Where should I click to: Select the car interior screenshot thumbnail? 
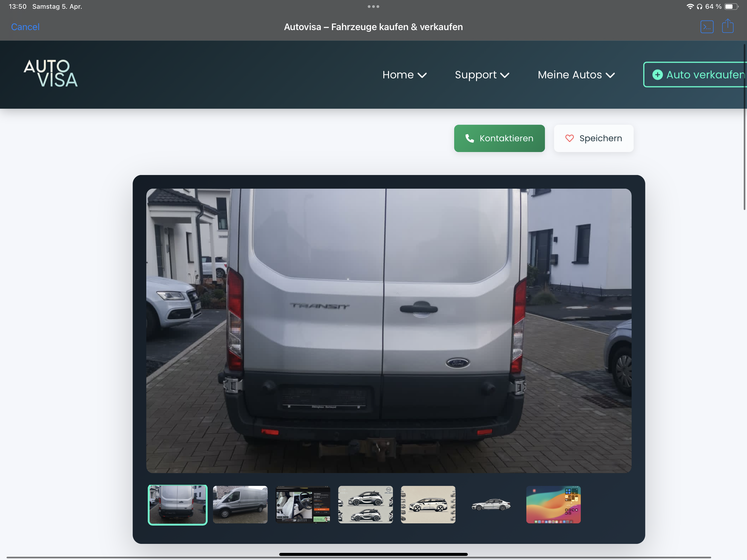(x=303, y=504)
